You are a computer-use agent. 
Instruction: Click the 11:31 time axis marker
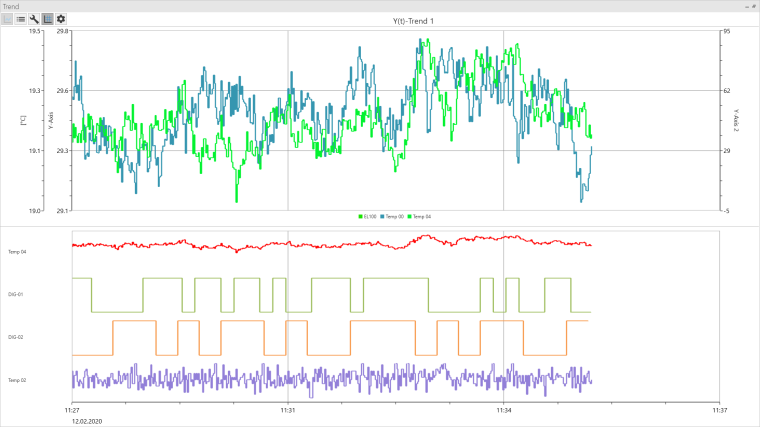click(288, 410)
